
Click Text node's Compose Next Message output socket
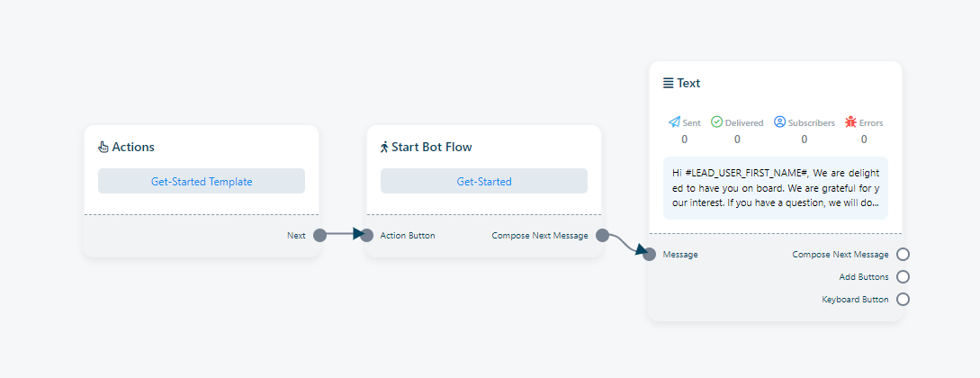pos(903,255)
